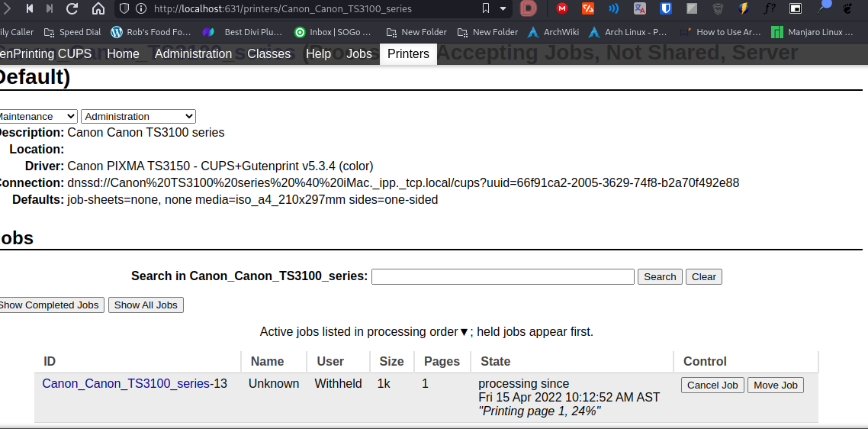Expand the Administration select dropdown
Viewport: 868px width, 429px height.
point(138,116)
